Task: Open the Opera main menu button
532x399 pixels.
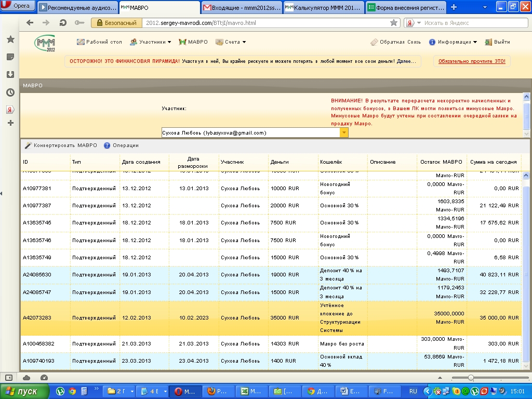Action: [x=18, y=5]
